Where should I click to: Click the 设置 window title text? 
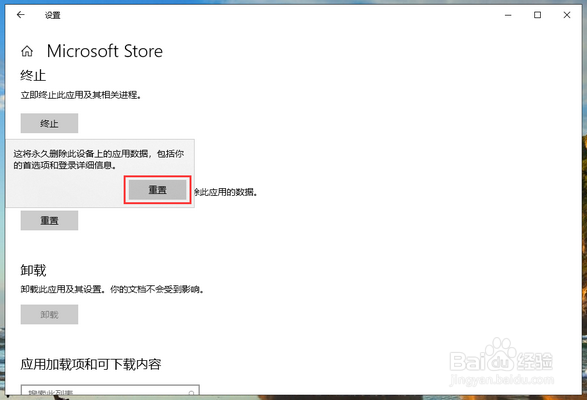coord(52,15)
